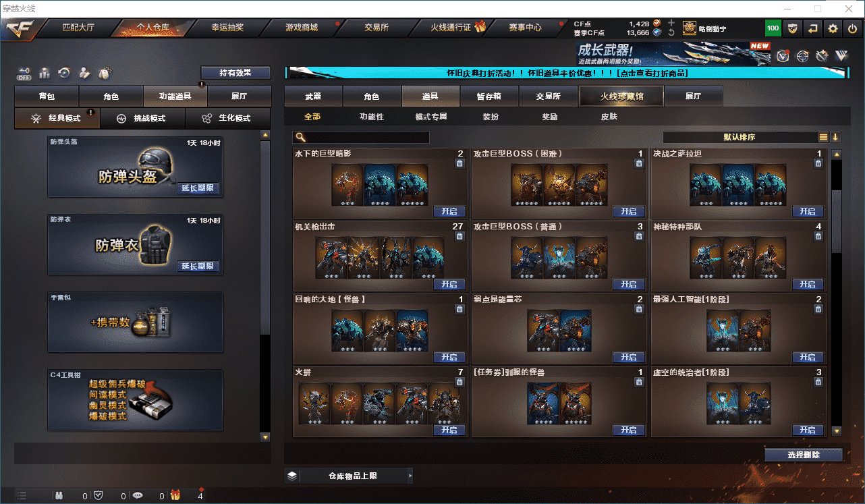Open the 幸运抽奖 top tab
This screenshot has width=865, height=504.
pyautogui.click(x=227, y=28)
